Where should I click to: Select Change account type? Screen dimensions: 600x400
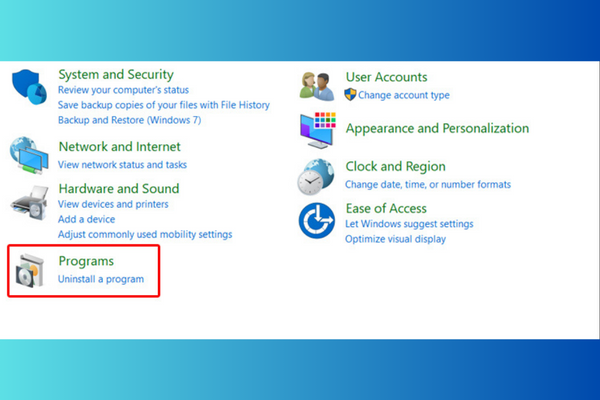click(404, 95)
